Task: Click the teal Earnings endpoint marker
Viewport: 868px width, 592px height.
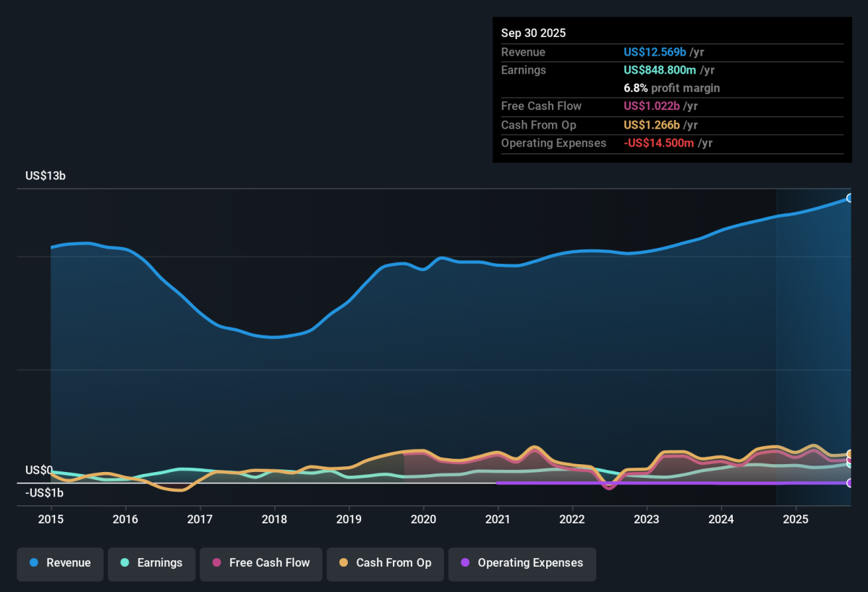Action: [850, 464]
